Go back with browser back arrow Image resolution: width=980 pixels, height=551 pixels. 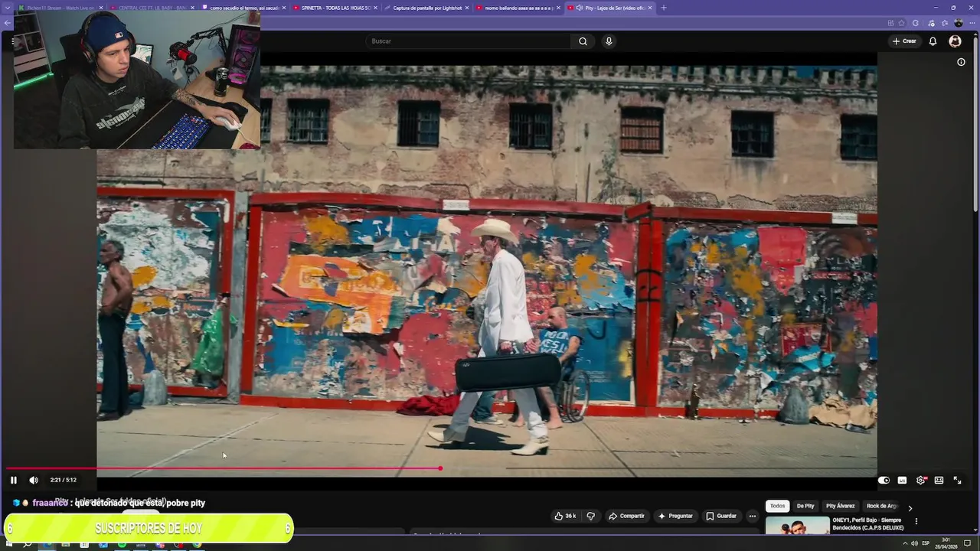pyautogui.click(x=8, y=23)
